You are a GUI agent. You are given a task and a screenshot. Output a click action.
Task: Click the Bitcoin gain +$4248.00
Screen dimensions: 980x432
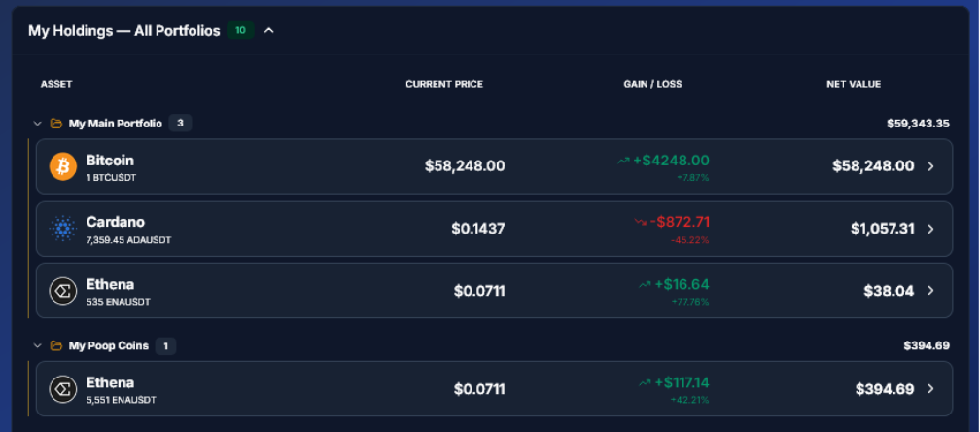[x=671, y=161]
